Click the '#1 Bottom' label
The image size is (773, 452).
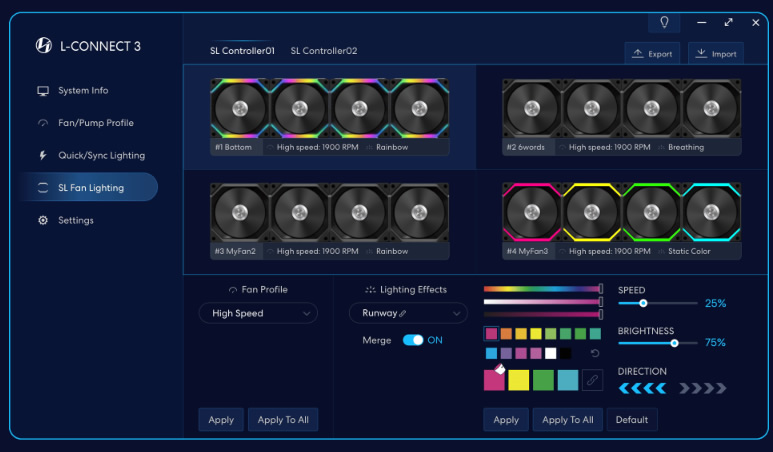click(233, 147)
